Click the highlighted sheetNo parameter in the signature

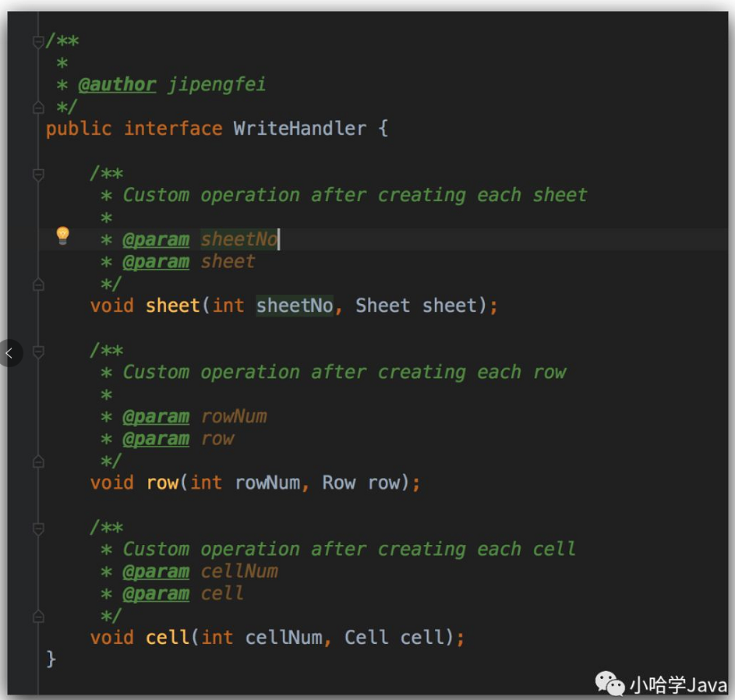(295, 306)
